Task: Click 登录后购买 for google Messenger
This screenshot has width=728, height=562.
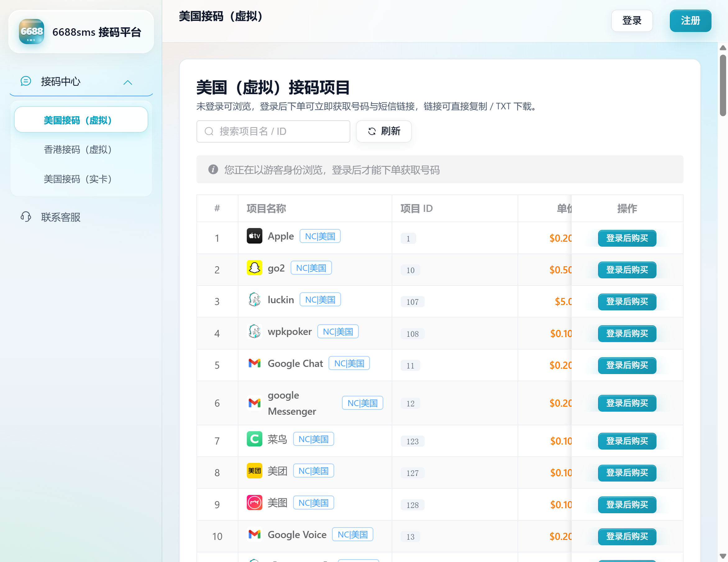Action: pos(627,403)
